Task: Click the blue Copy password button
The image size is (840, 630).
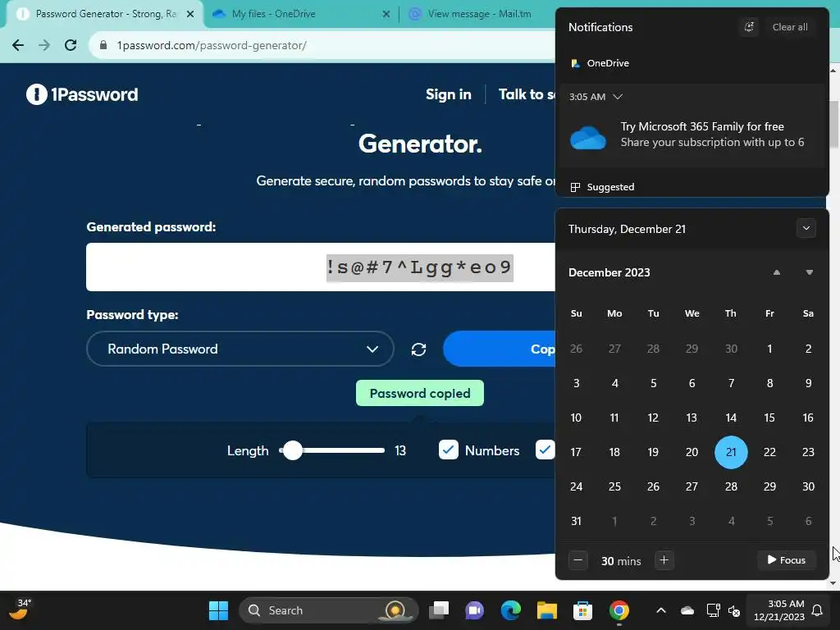Action: point(500,349)
